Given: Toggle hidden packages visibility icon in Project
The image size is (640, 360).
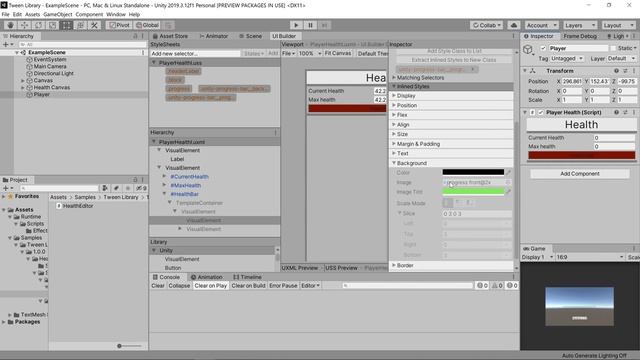Looking at the screenshot, I should pyautogui.click(x=141, y=188).
